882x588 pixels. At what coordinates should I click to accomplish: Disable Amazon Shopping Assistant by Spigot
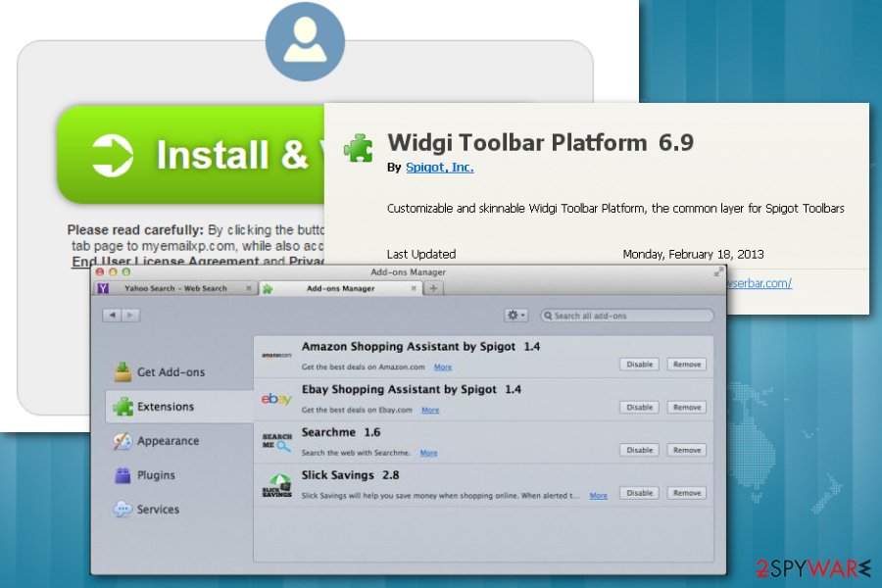[x=640, y=365]
